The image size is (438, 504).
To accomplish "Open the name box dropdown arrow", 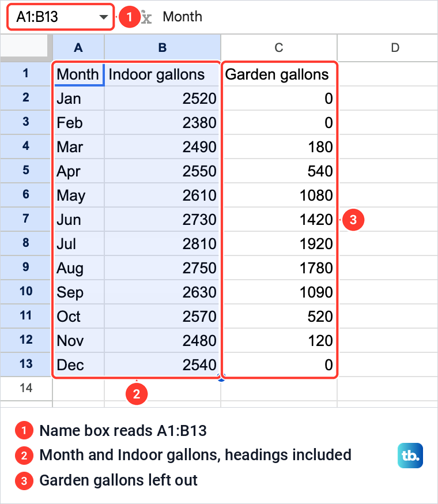I will (x=104, y=17).
